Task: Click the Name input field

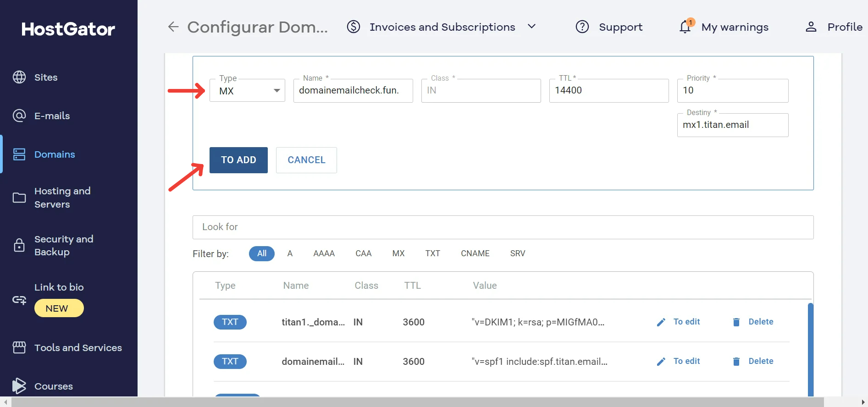Action: [353, 90]
